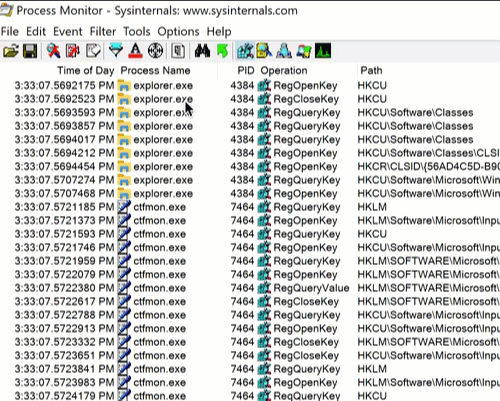The width and height of the screenshot is (500, 401).
Task: Toggle Show Network Activity toolbar button
Action: (284, 51)
